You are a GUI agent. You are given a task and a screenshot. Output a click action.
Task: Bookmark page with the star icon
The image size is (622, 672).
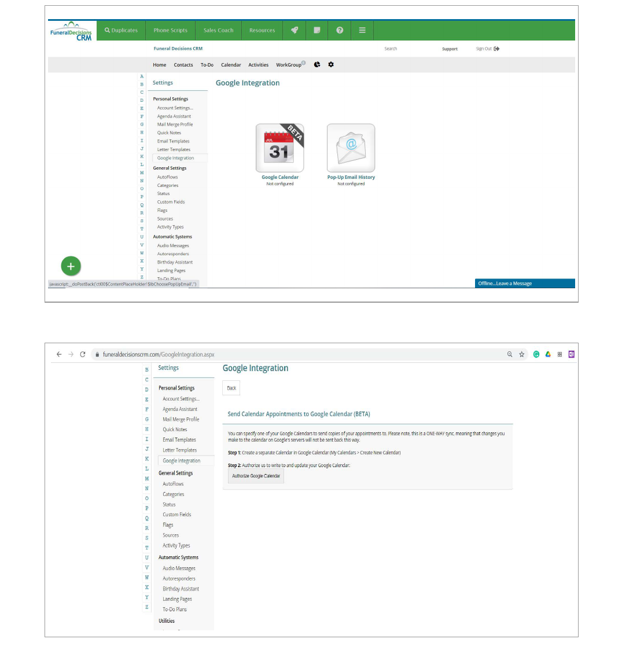click(x=522, y=354)
